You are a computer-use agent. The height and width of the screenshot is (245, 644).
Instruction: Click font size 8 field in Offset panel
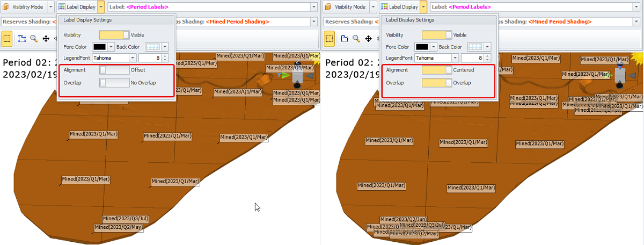coord(150,57)
